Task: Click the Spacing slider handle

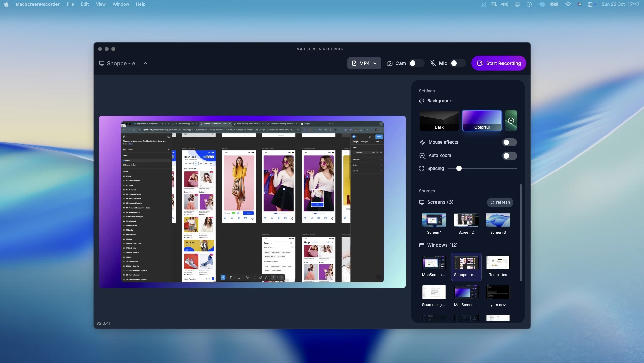Action: tap(459, 168)
